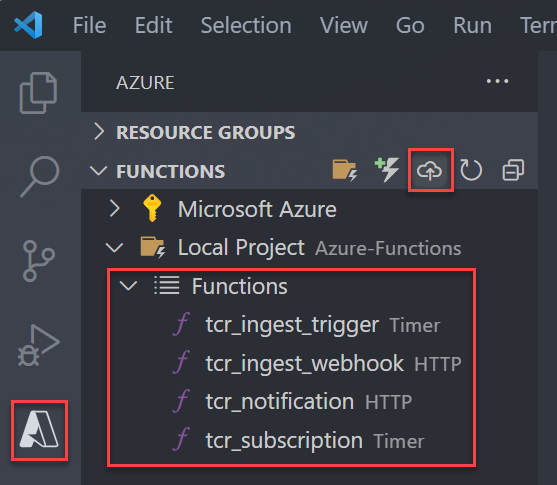Click Create New Project folder icon

[x=344, y=170]
